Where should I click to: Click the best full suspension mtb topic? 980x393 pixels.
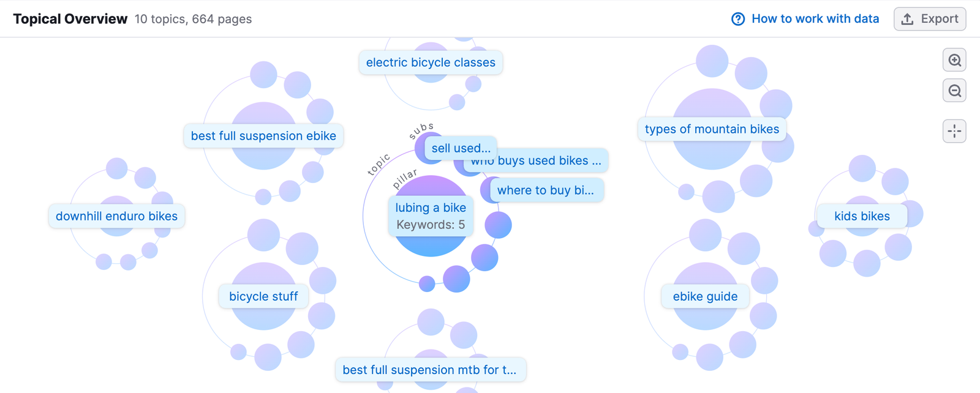point(430,370)
